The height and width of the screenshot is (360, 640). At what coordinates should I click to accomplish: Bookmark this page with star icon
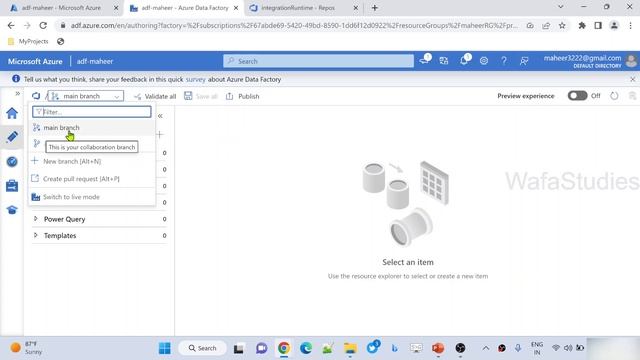coord(562,25)
